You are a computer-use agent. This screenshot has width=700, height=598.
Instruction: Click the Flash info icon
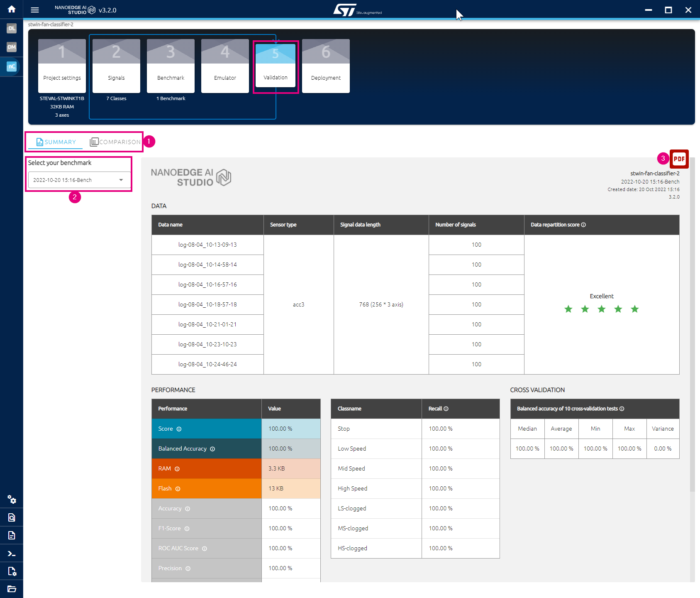(178, 489)
